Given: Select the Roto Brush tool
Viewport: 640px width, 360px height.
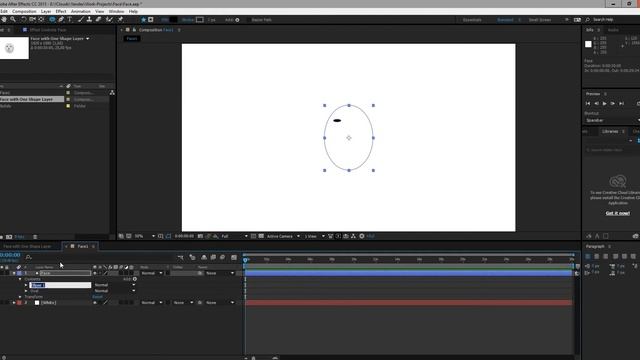Looking at the screenshot, I should (109, 19).
